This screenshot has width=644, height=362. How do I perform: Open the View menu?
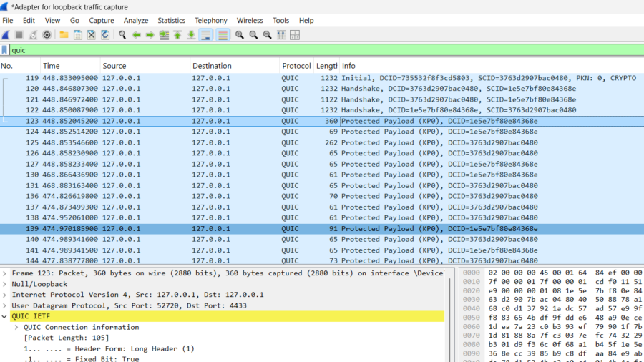52,21
